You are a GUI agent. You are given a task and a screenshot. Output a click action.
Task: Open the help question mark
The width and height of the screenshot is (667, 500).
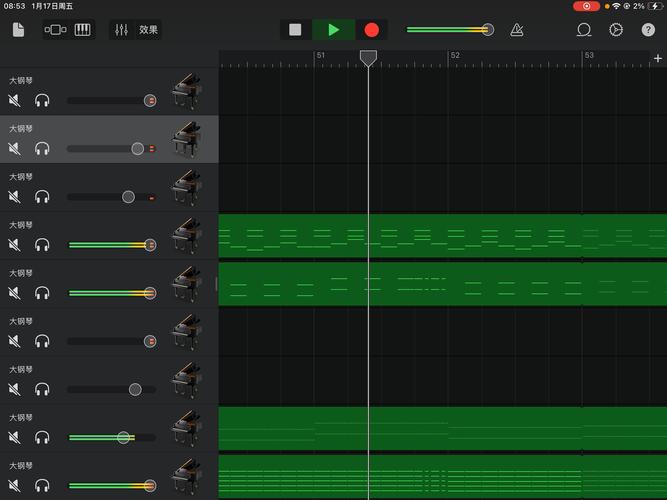click(x=648, y=30)
